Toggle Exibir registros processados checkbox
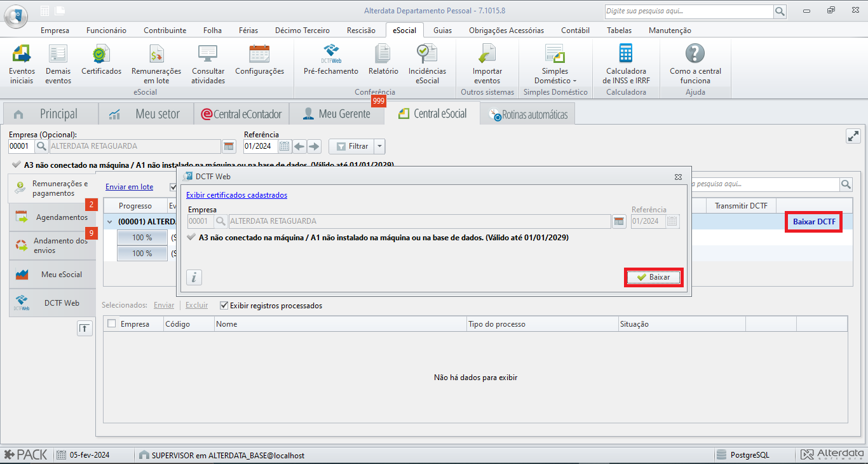This screenshot has width=868, height=464. point(224,306)
